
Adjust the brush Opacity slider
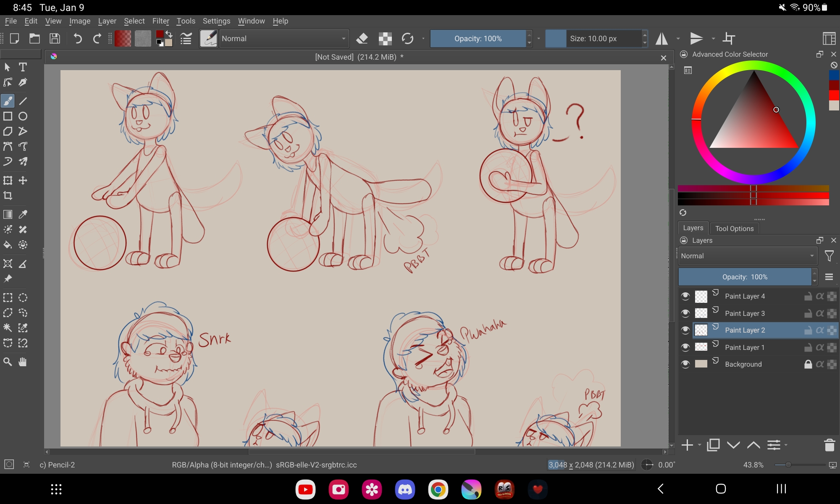coord(478,39)
